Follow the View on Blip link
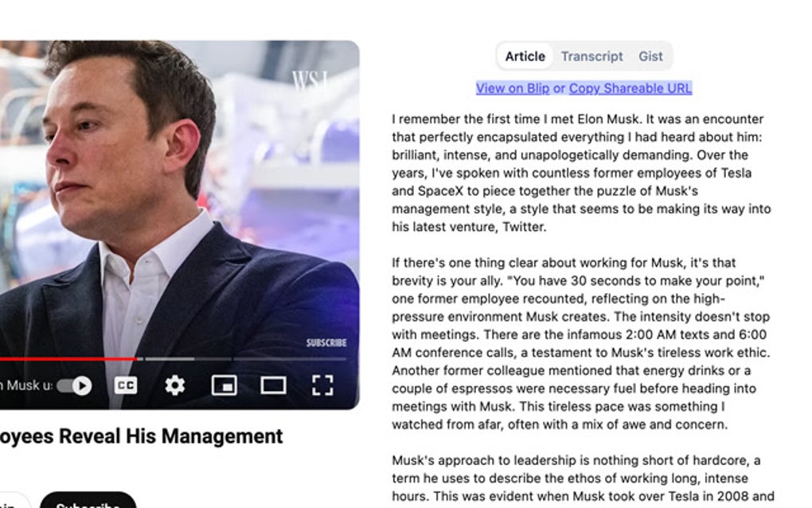The height and width of the screenshot is (508, 812). [513, 88]
